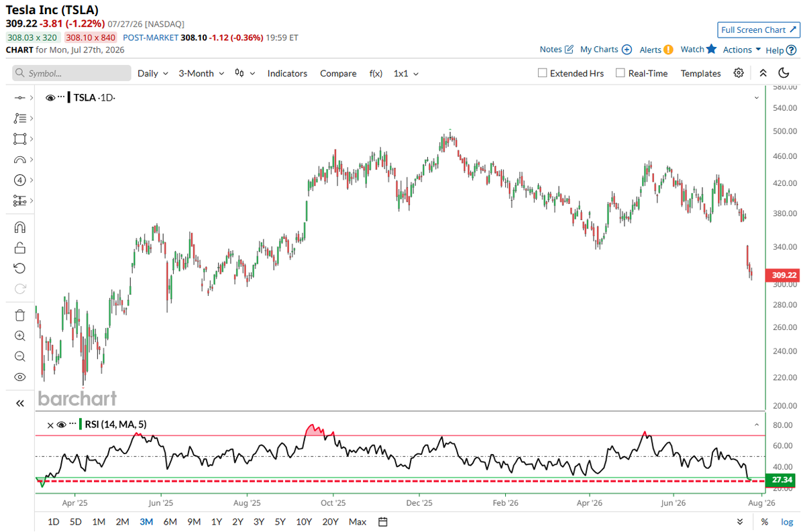805x532 pixels.
Task: Zoom out of the chart
Action: [19, 356]
